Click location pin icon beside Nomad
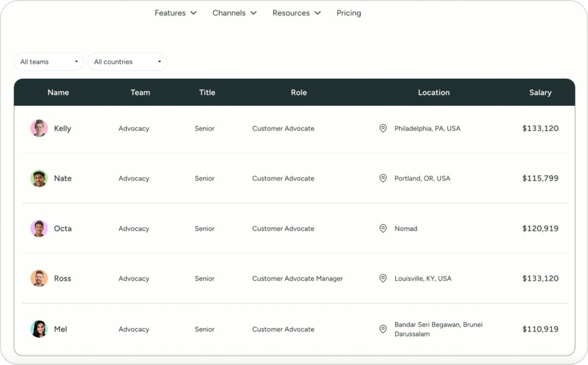588x365 pixels. 383,228
